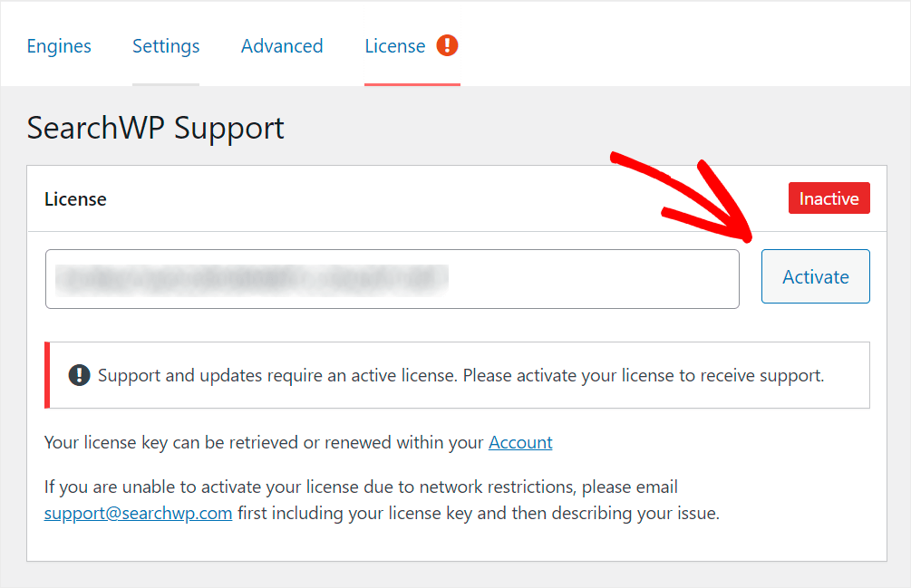Go to the Advanced tab

(x=282, y=46)
